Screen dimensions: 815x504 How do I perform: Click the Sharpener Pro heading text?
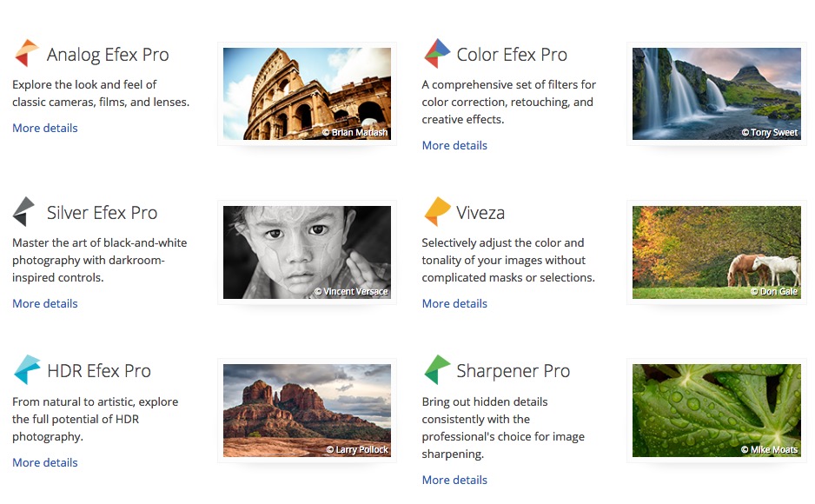(513, 371)
